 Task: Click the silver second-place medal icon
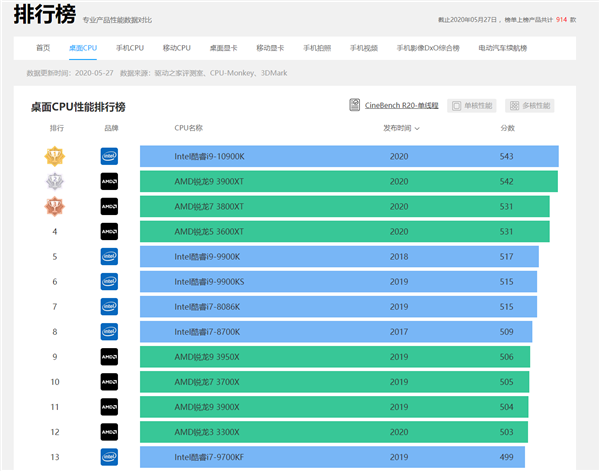(55, 181)
